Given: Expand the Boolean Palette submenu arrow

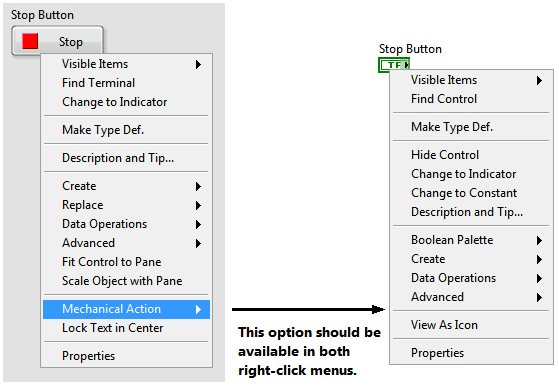Looking at the screenshot, I should click(539, 240).
